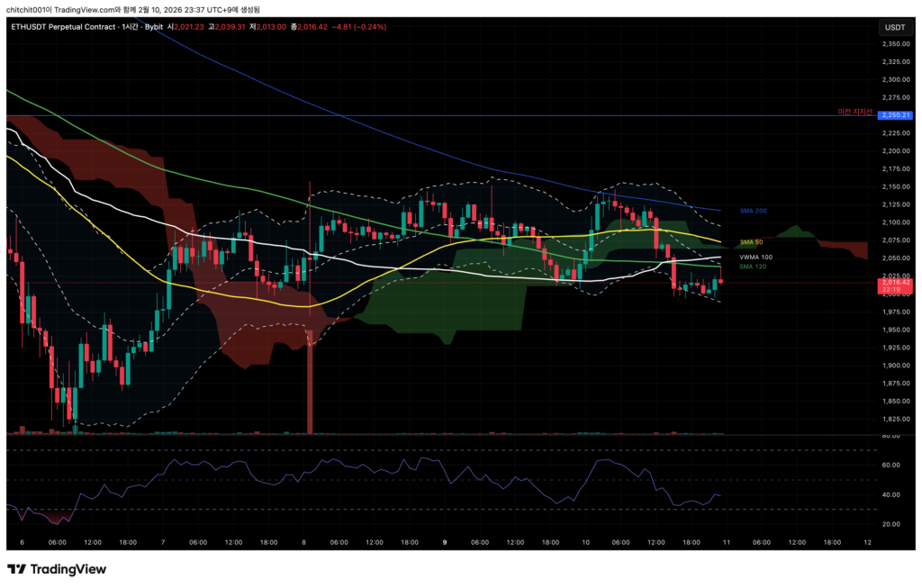Select the SMA 200 indicator label

pyautogui.click(x=753, y=211)
